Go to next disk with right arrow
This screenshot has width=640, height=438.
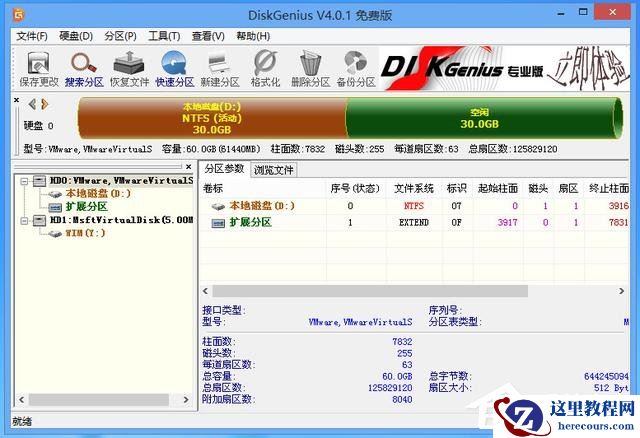44,104
